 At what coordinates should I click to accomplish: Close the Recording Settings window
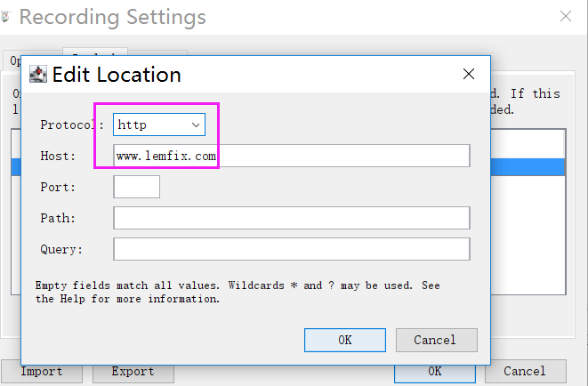[566, 16]
